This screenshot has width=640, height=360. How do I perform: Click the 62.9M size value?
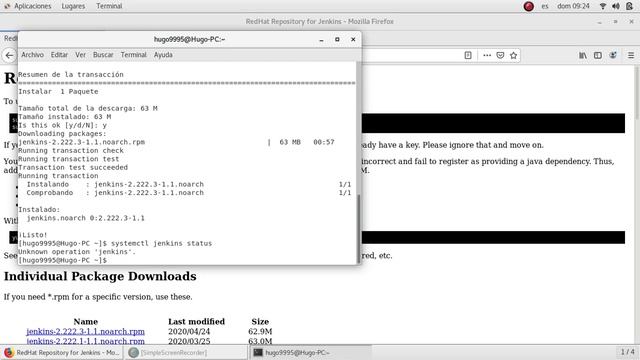(x=260, y=331)
